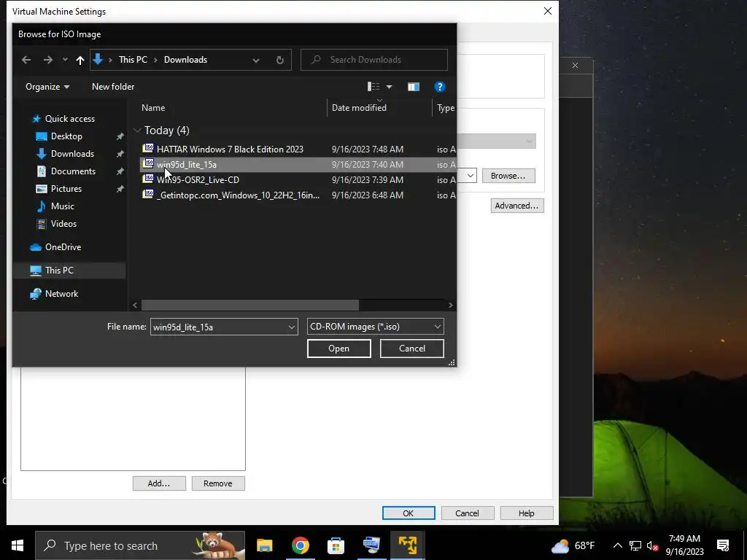Click the Search Downloads field
The height and width of the screenshot is (560, 747).
pyautogui.click(x=374, y=60)
